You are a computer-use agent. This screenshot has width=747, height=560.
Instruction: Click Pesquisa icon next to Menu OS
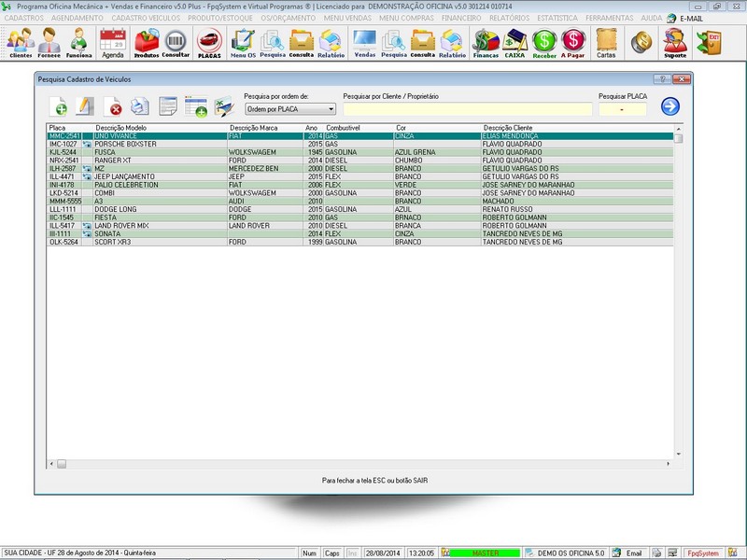point(273,43)
